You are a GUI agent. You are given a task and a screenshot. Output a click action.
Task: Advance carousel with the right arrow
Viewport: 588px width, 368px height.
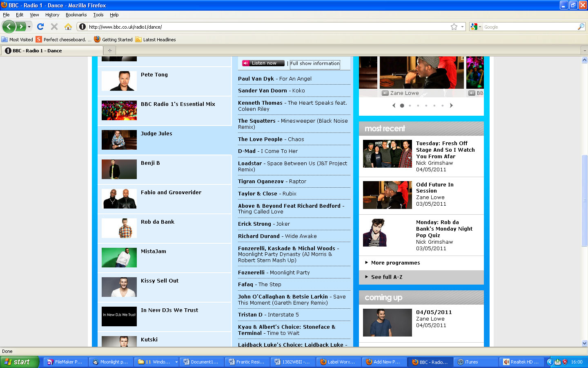coord(451,105)
